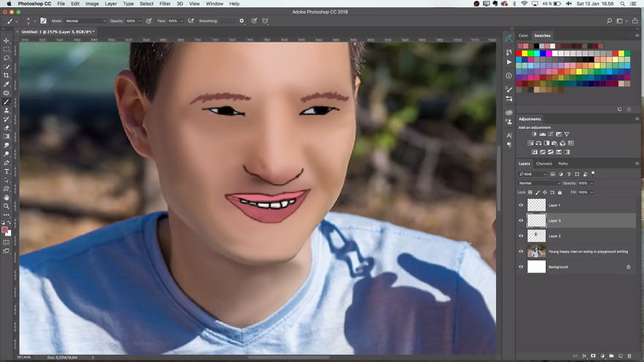
Task: Select the Crop tool
Action: click(7, 75)
